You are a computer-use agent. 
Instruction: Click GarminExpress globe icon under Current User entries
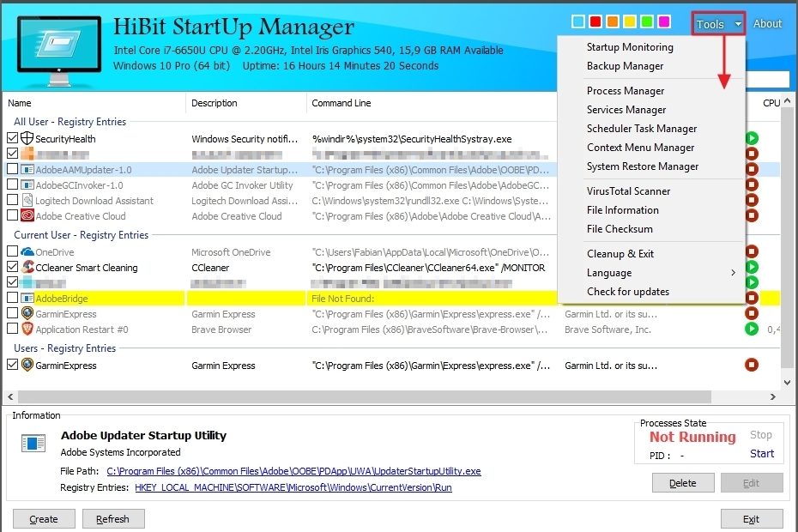point(27,313)
